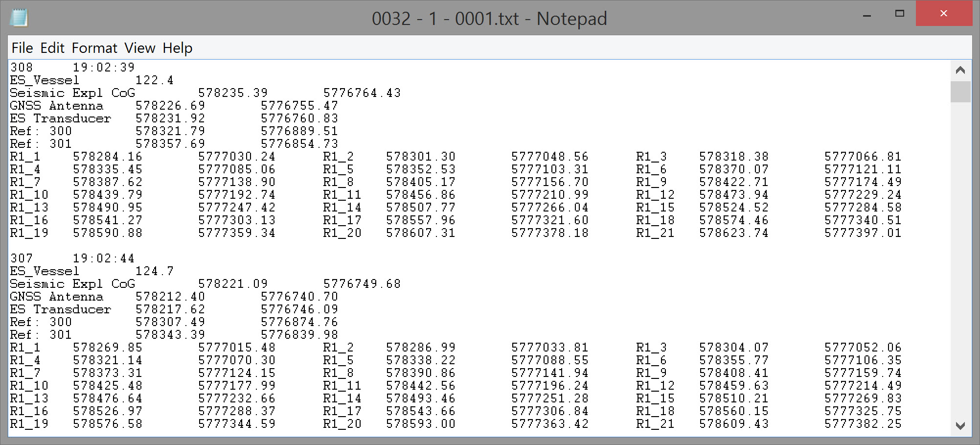The image size is (980, 445).
Task: Click the vertical scrollbar thumb
Action: (x=960, y=92)
